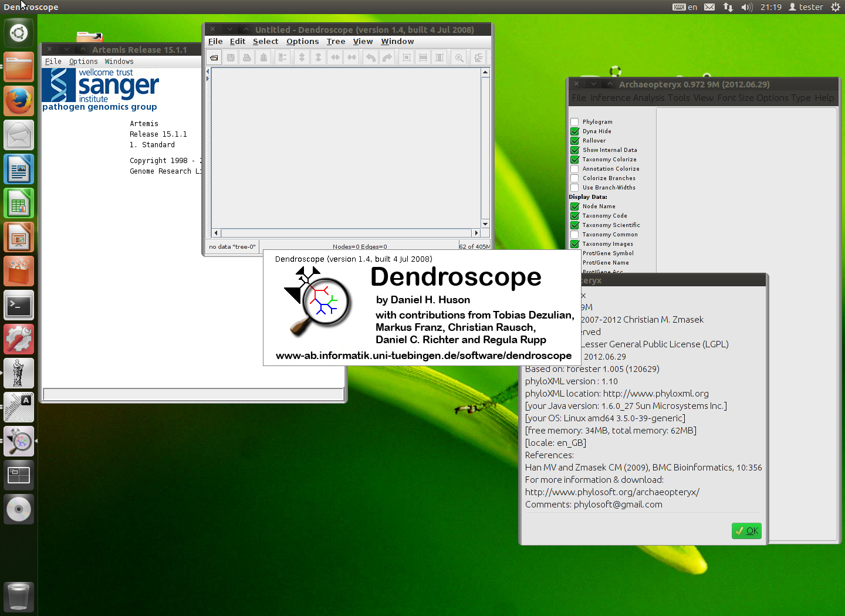Image resolution: width=845 pixels, height=616 pixels.
Task: Click the Dendroscope website URL on splash
Action: 424,356
